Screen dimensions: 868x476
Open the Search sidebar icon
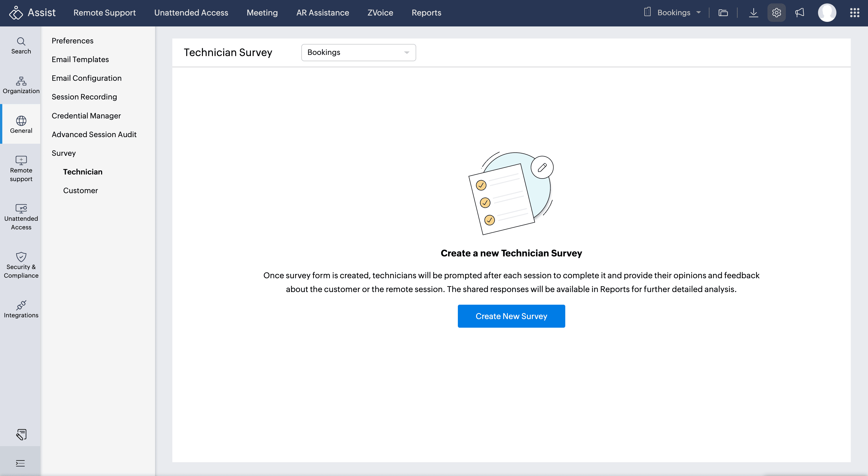(x=21, y=45)
